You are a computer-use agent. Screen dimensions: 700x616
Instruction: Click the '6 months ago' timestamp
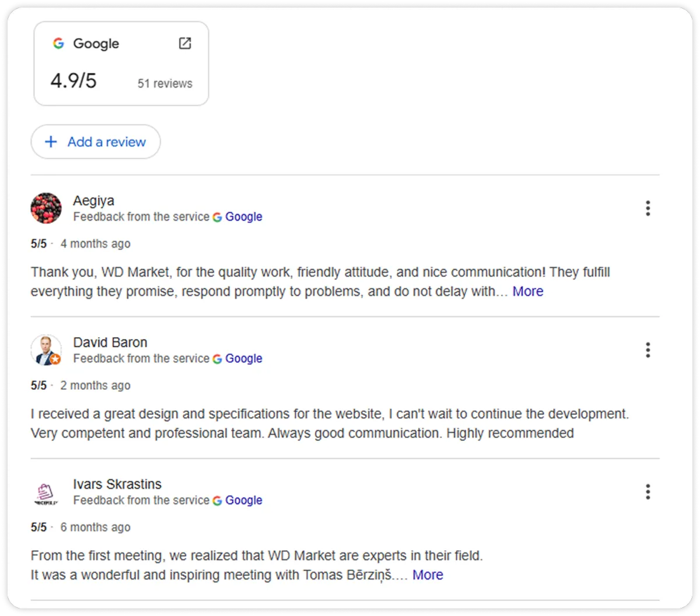pyautogui.click(x=96, y=527)
